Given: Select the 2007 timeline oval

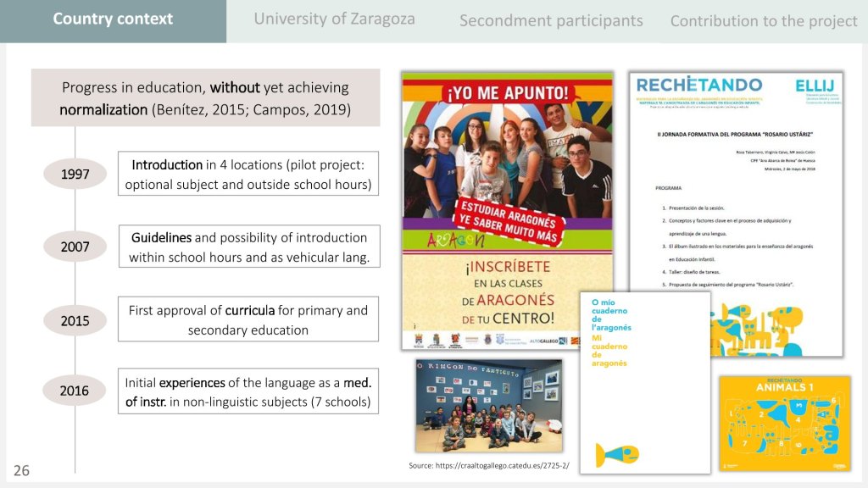Looking at the screenshot, I should tap(75, 247).
